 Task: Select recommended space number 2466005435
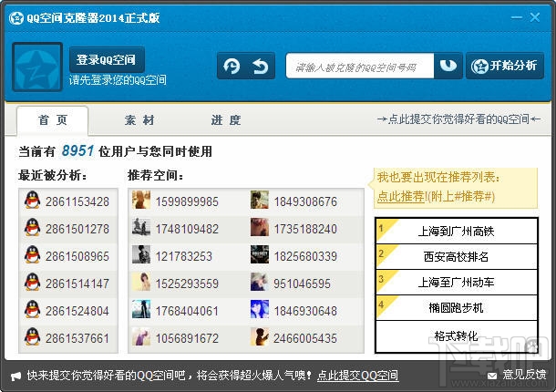[x=305, y=338]
